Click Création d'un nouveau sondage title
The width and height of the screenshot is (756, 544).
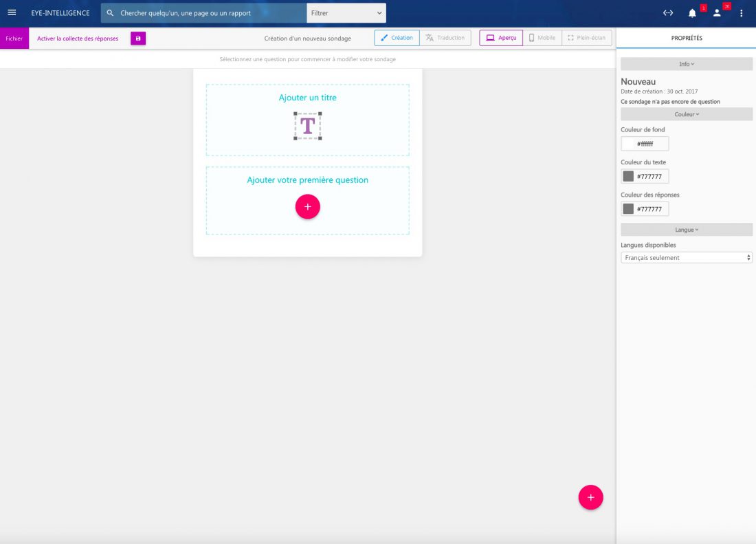(308, 39)
